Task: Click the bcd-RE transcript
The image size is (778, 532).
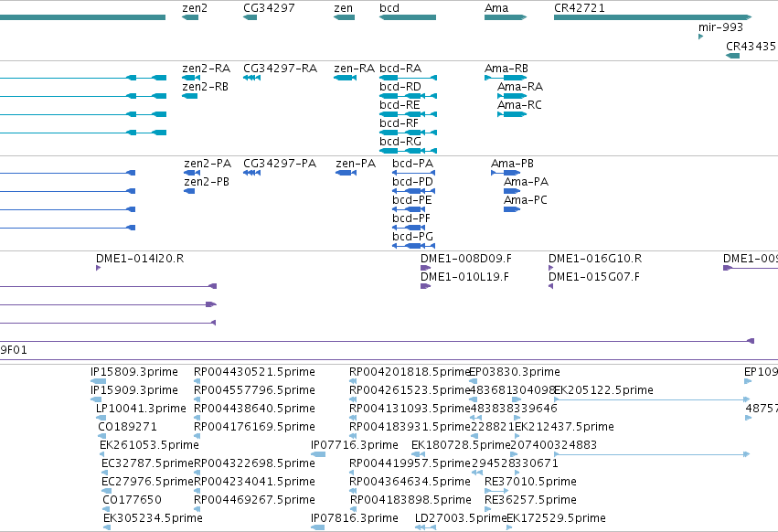Action: point(409,114)
